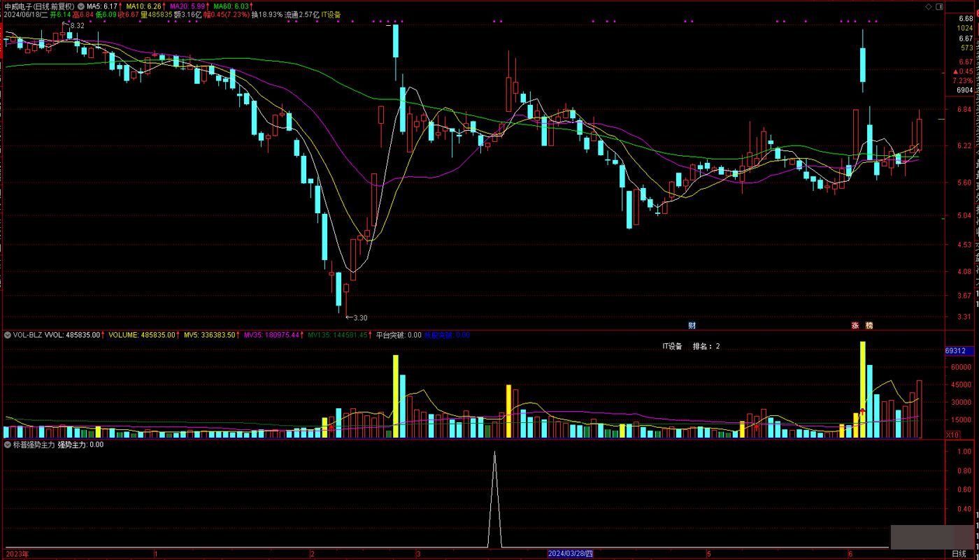Click the info panel icon at top-right

point(938,6)
